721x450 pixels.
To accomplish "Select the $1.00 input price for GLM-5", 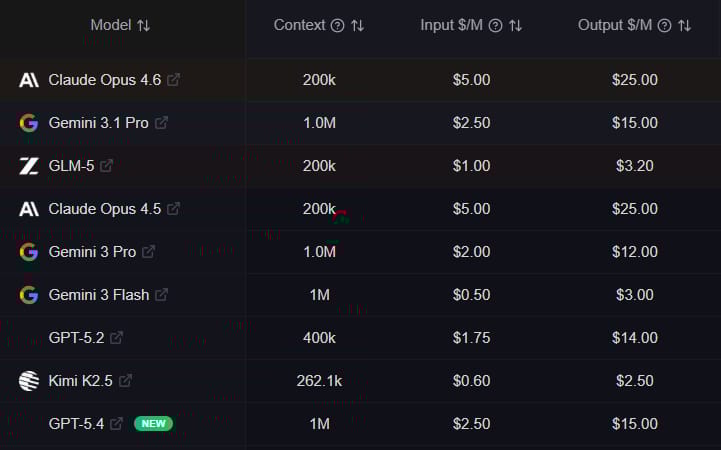I will [x=471, y=166].
